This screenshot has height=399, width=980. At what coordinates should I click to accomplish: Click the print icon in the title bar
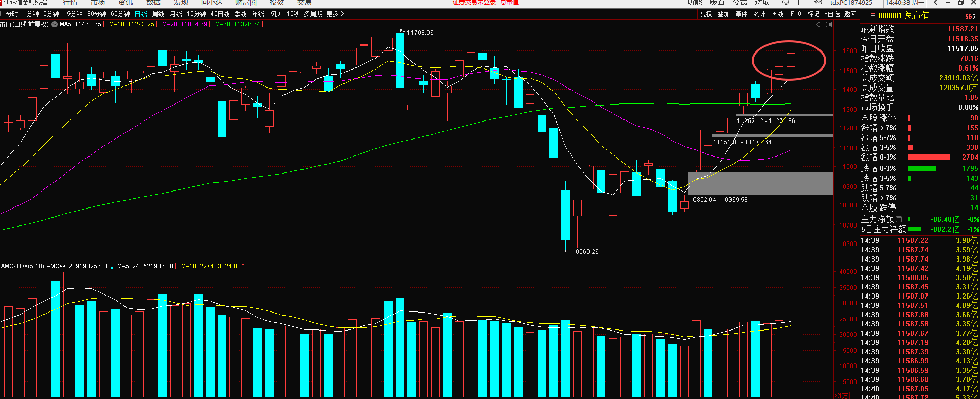pyautogui.click(x=801, y=3)
